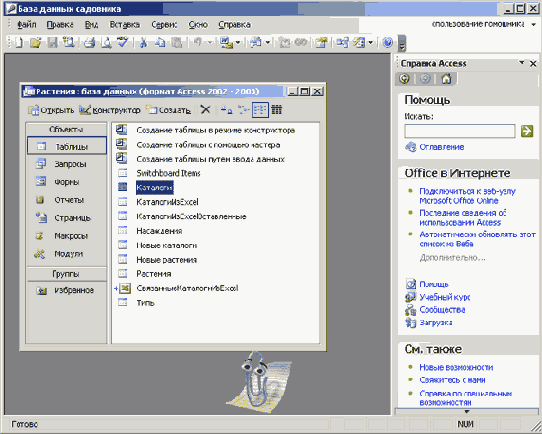
Task: Open the help question box dropdown arrow
Action: tap(533, 25)
